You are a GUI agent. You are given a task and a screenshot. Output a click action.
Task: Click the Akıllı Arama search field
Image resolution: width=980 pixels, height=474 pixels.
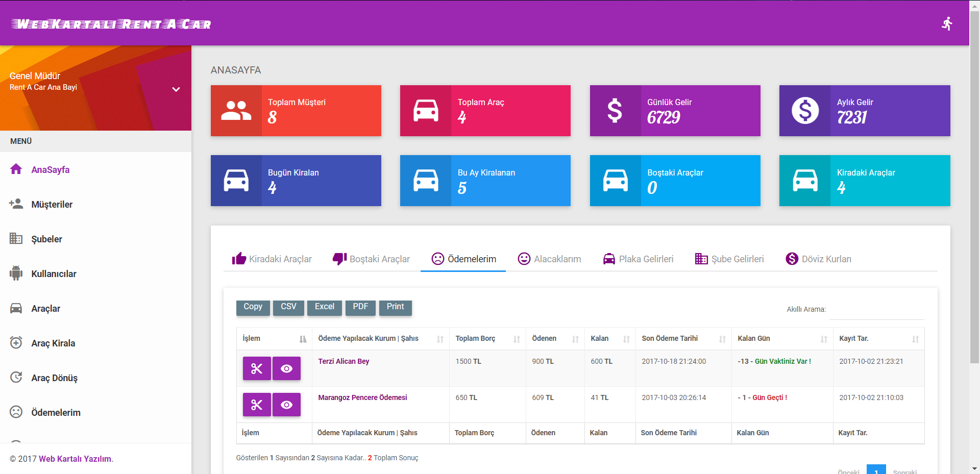pyautogui.click(x=876, y=310)
